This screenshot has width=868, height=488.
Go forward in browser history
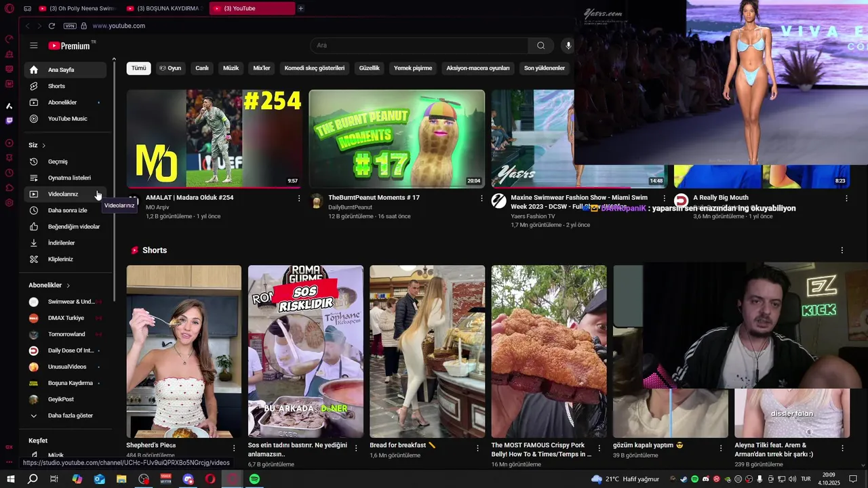coord(39,26)
